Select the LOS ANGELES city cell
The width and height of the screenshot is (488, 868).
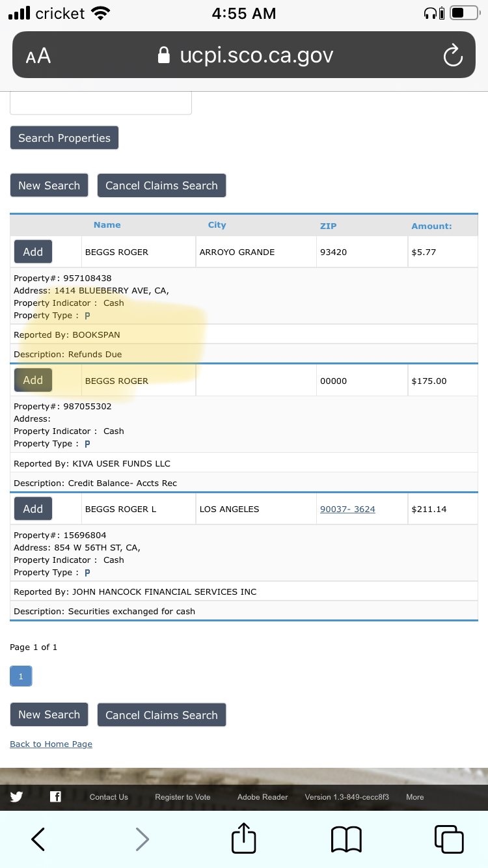pyautogui.click(x=257, y=509)
